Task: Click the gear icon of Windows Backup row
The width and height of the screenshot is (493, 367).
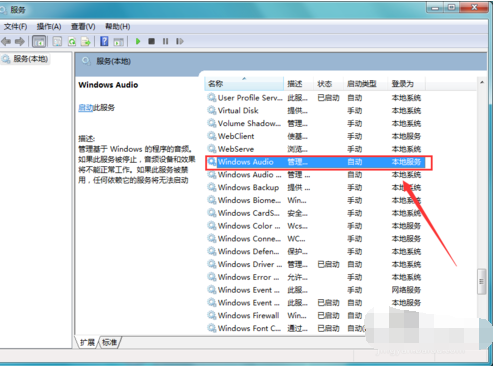Action: [x=212, y=187]
